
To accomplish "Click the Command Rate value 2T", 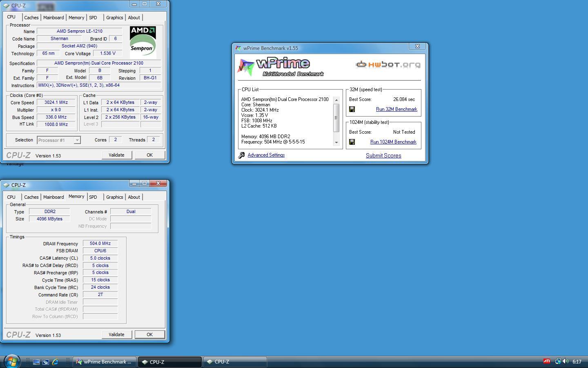I will 100,294.
